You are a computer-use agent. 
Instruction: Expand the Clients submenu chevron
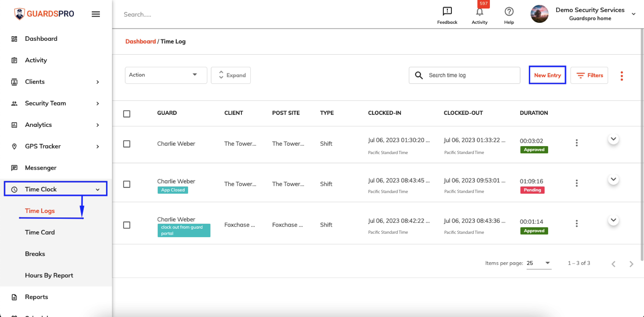pyautogui.click(x=98, y=82)
